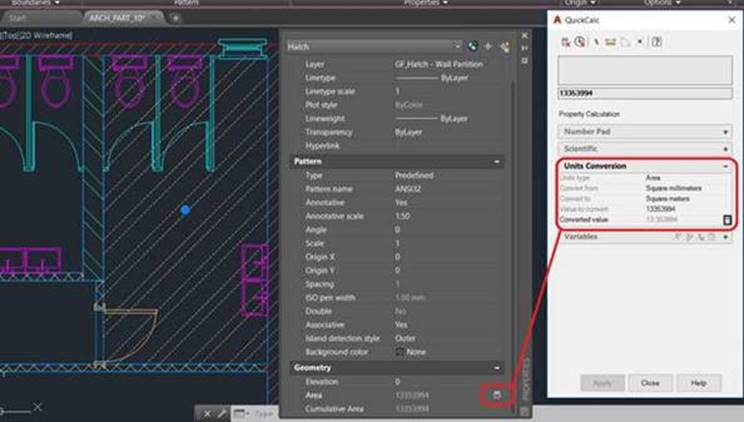
Task: Add a new drawing tab with plus icon
Action: 176,18
